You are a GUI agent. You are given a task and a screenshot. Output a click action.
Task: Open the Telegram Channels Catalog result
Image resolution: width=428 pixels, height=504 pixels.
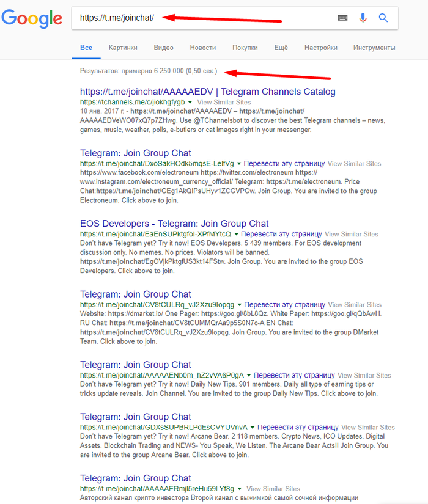207,92
